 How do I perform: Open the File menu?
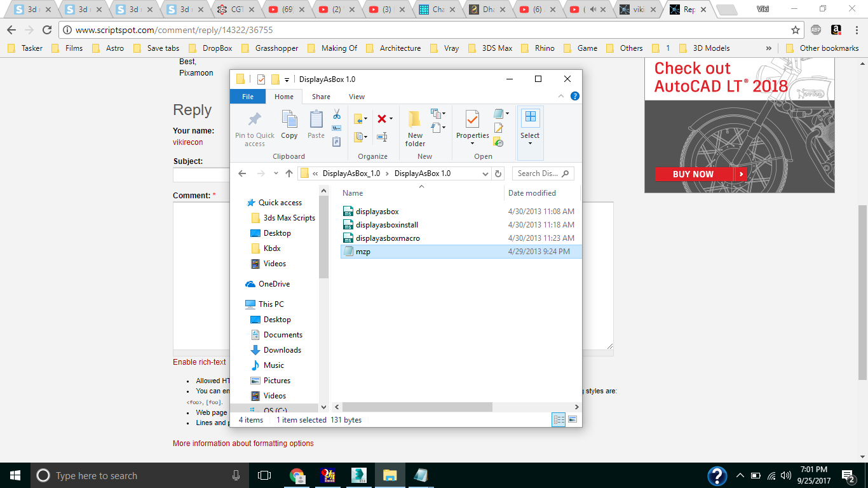[x=248, y=96]
